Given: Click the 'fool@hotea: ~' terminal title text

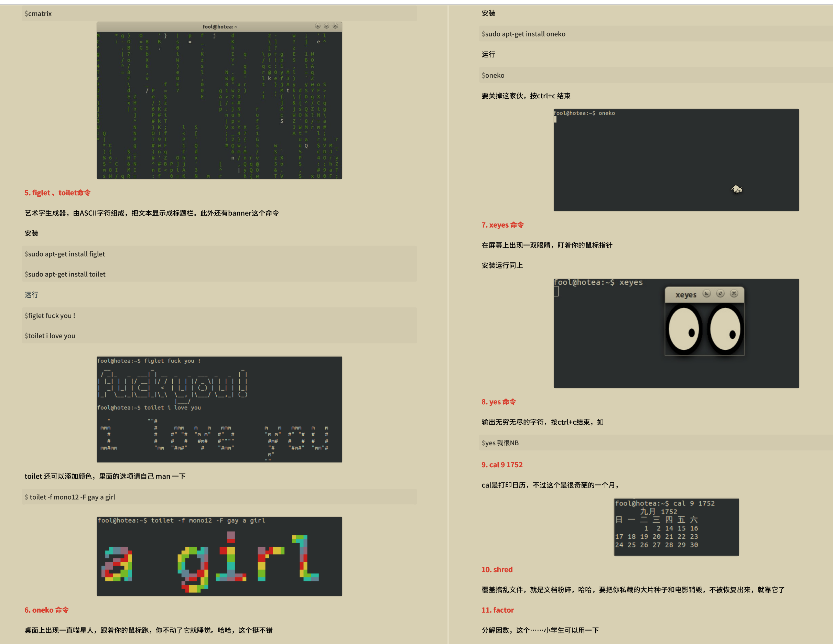Looking at the screenshot, I should click(220, 27).
